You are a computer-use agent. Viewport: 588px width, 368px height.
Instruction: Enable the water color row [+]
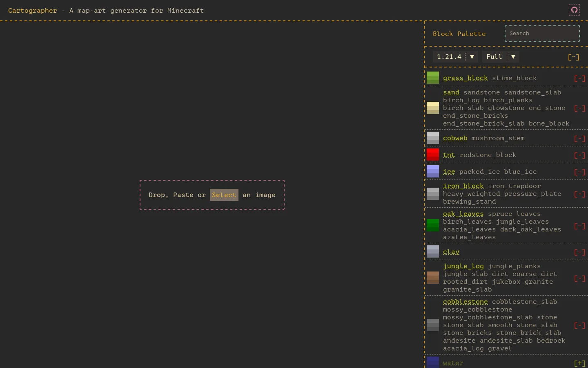pos(580,363)
